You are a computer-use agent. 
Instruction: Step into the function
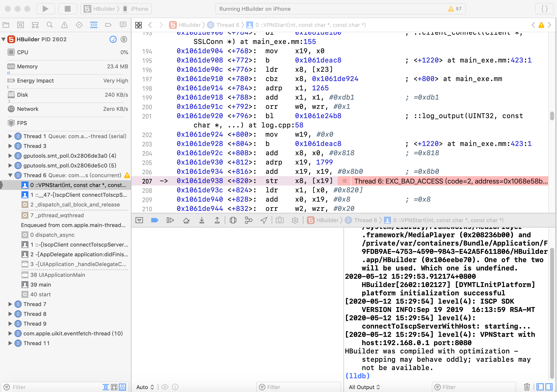click(202, 220)
